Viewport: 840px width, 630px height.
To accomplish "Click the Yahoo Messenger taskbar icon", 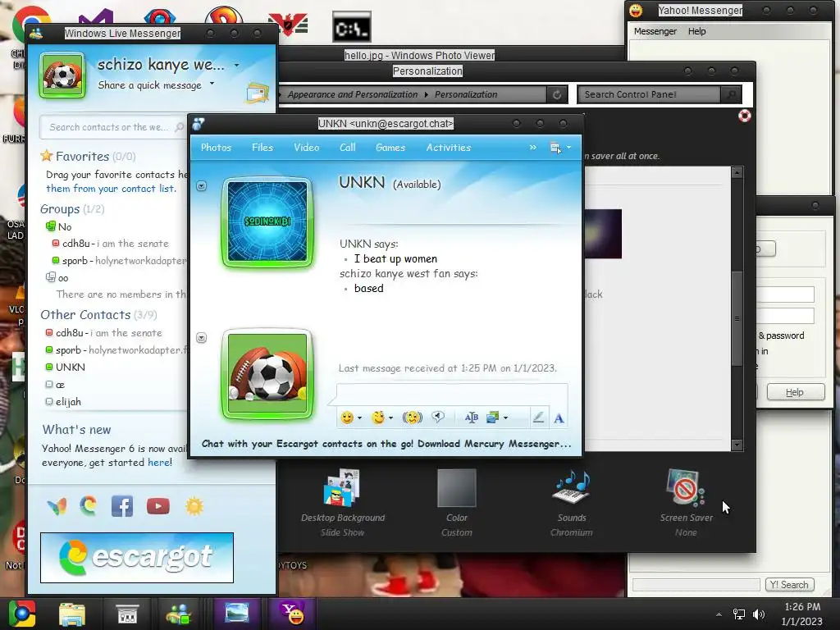I will click(x=292, y=614).
